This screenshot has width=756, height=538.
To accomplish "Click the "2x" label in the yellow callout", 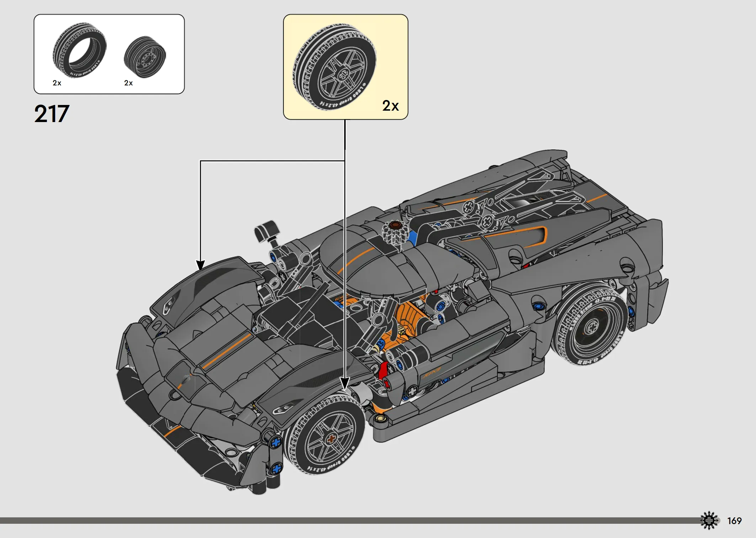I will [x=390, y=106].
